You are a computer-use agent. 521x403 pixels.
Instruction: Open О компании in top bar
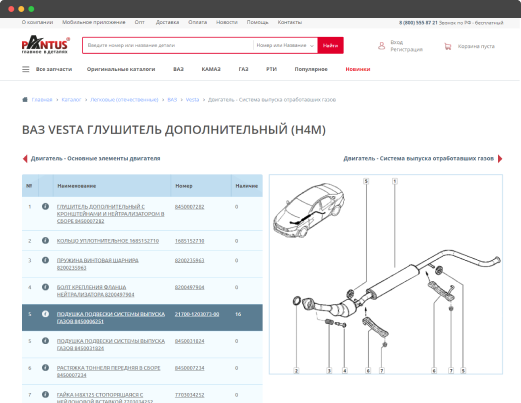(x=37, y=22)
